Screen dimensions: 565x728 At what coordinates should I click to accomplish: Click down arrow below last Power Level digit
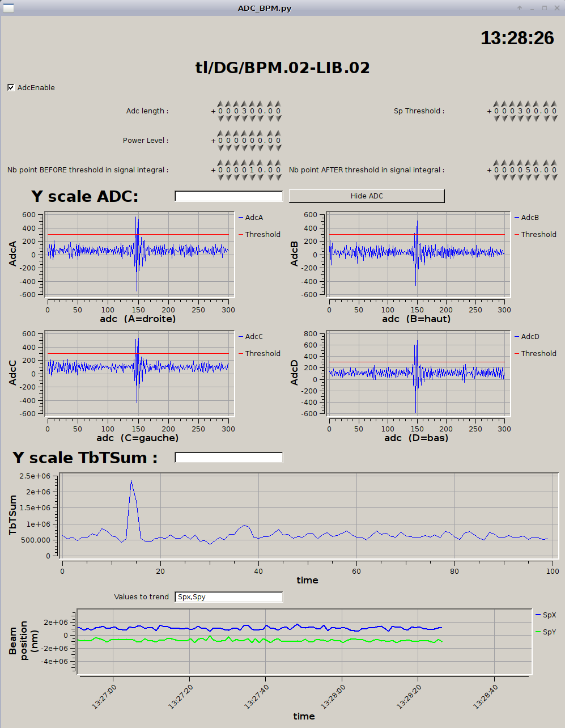[x=278, y=148]
